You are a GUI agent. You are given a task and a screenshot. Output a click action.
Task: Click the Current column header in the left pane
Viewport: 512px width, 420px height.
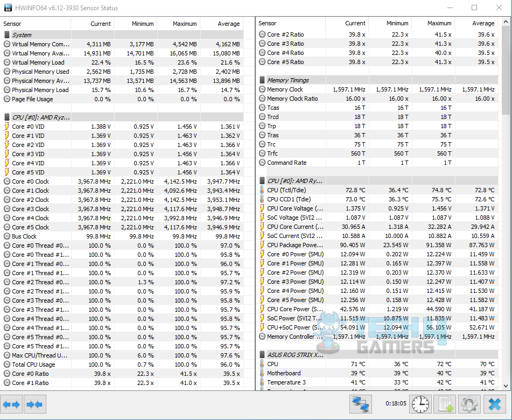[x=93, y=24]
